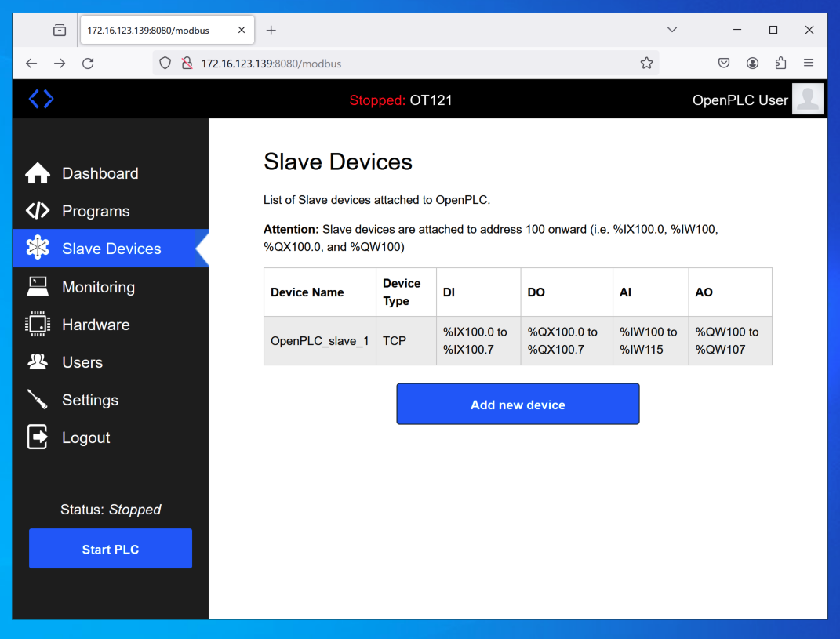This screenshot has height=639, width=840.
Task: Select the OpenPLC_slave_1 device row
Action: tap(319, 341)
